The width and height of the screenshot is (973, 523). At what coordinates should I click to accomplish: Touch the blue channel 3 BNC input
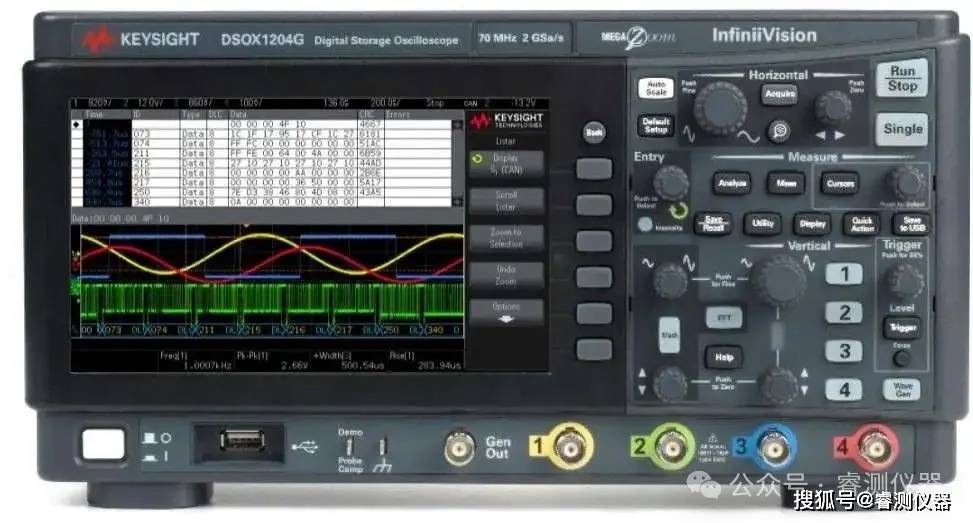773,447
